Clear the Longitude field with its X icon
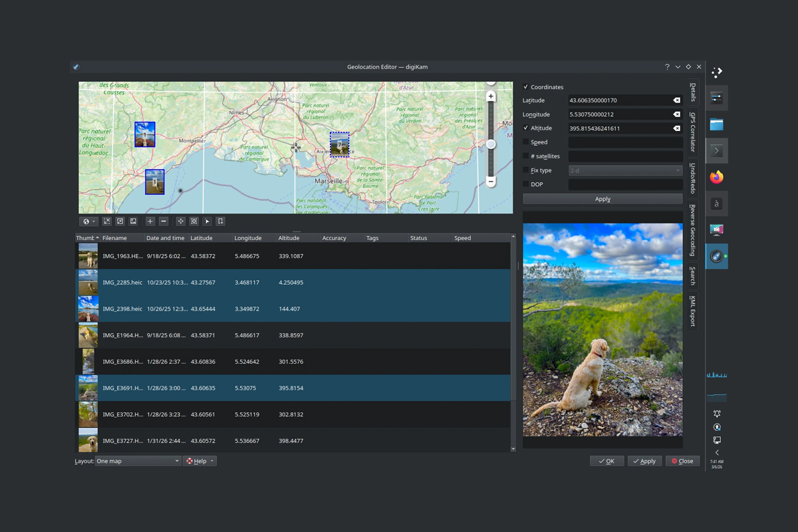Image resolution: width=798 pixels, height=532 pixels. [x=676, y=114]
